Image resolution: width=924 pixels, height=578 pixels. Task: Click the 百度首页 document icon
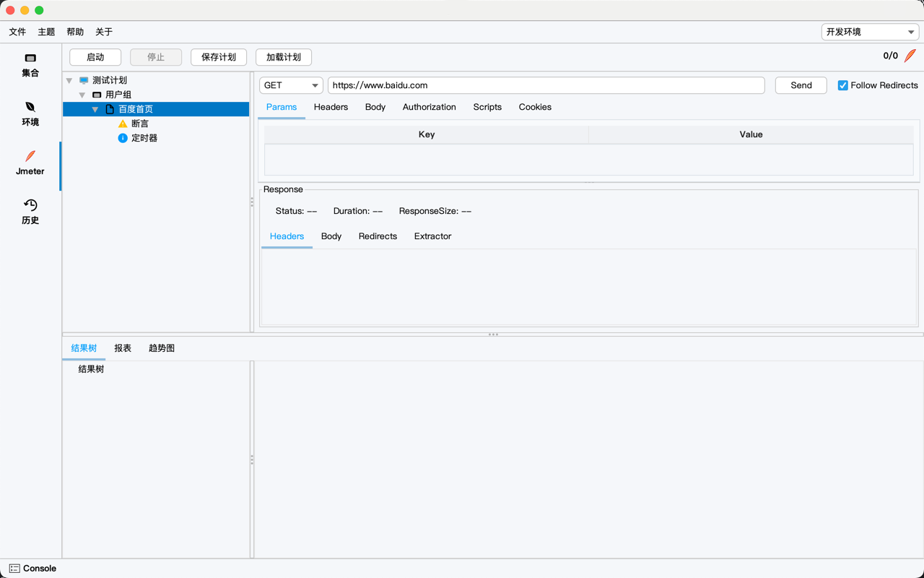[110, 109]
